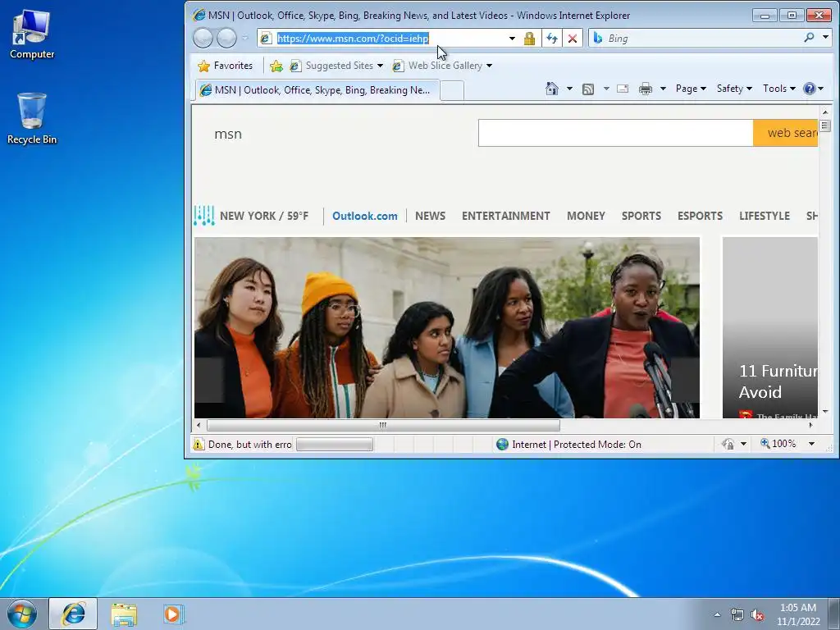Viewport: 840px width, 630px height.
Task: Click the status bar error warning icon
Action: (199, 444)
